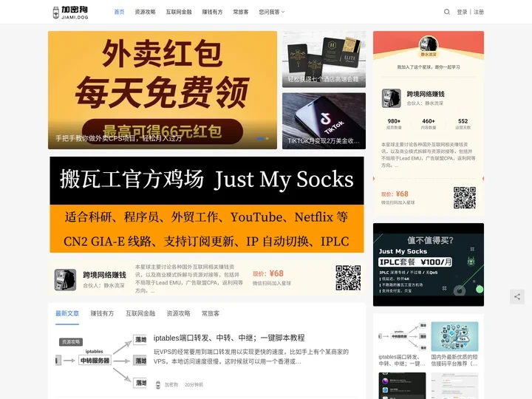Click the 注册 link

[x=479, y=12]
